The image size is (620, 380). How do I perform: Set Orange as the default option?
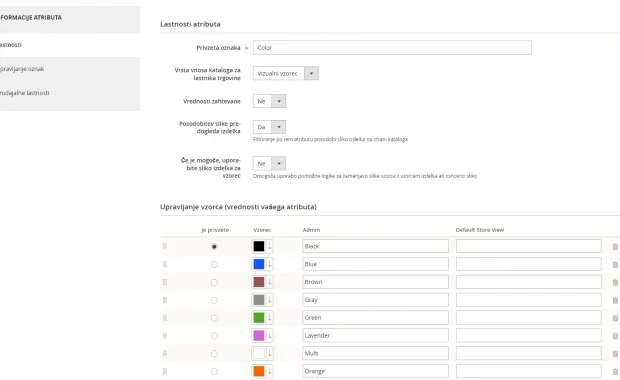point(214,371)
